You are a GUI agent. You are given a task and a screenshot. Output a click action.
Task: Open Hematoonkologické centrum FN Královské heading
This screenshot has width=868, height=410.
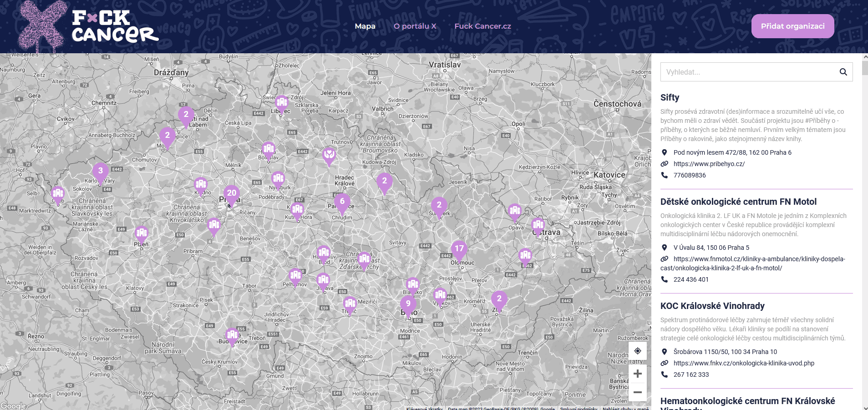click(747, 402)
